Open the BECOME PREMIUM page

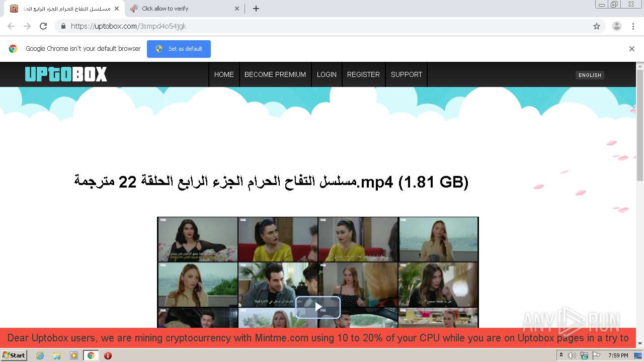[x=275, y=74]
